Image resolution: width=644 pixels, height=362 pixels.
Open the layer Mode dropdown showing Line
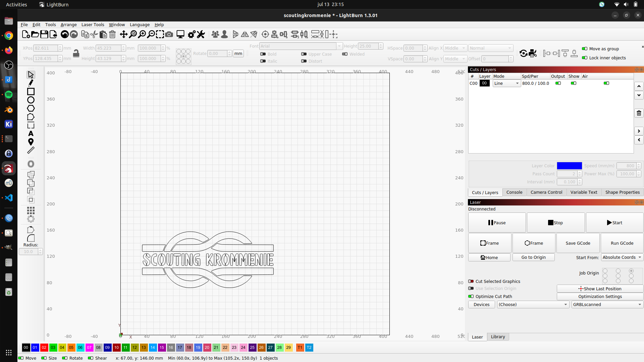click(506, 83)
